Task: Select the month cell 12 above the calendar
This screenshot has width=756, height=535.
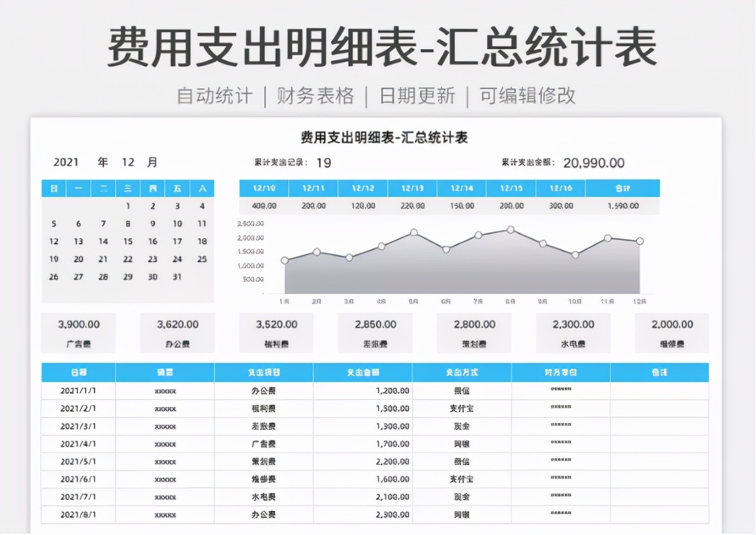Action: (128, 162)
